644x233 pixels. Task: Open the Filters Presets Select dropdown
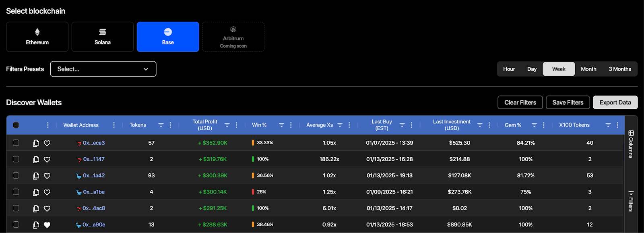103,69
